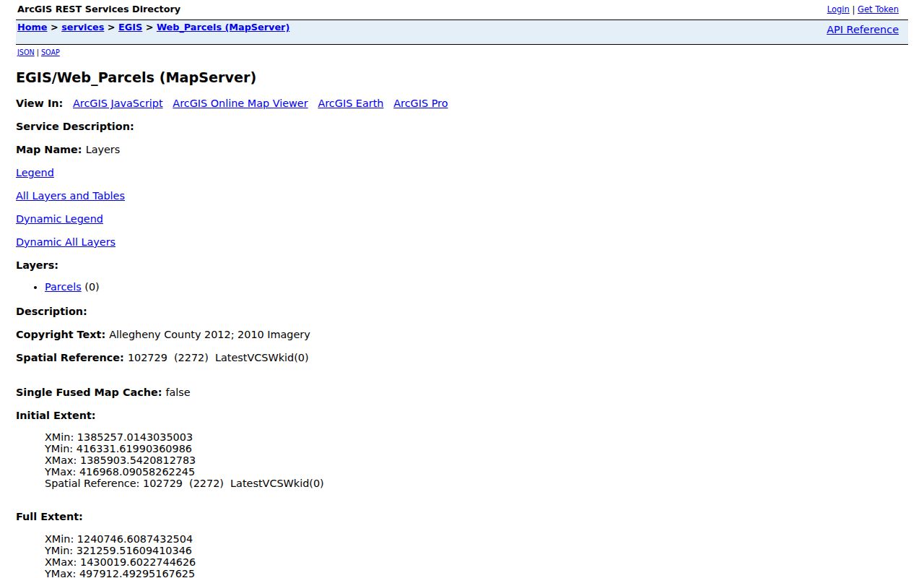Open the Login link

838,9
